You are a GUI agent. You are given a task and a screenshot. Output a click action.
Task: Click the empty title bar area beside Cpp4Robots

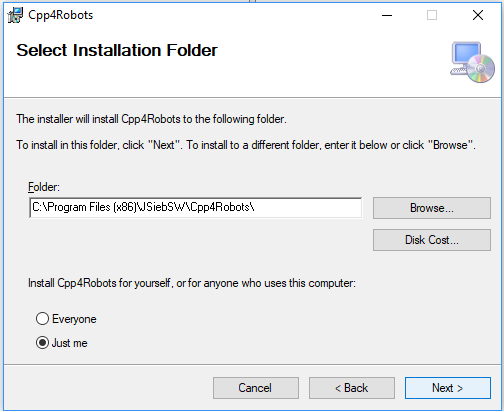(233, 15)
